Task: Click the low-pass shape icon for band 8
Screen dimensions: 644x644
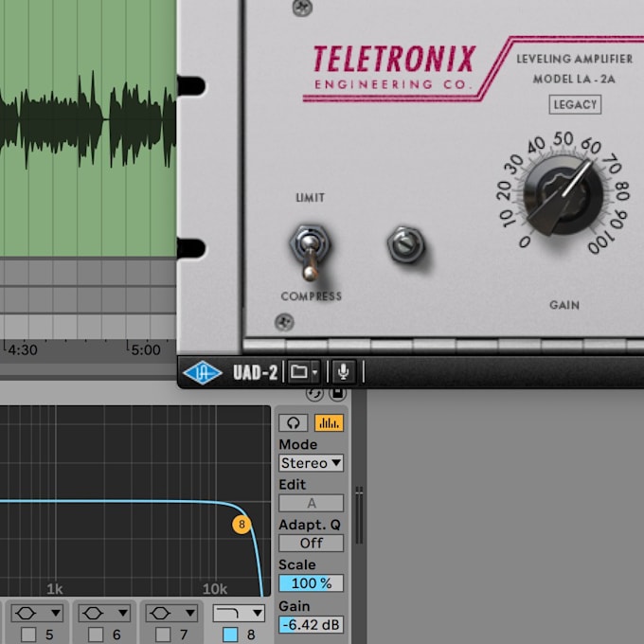Action: click(x=229, y=613)
